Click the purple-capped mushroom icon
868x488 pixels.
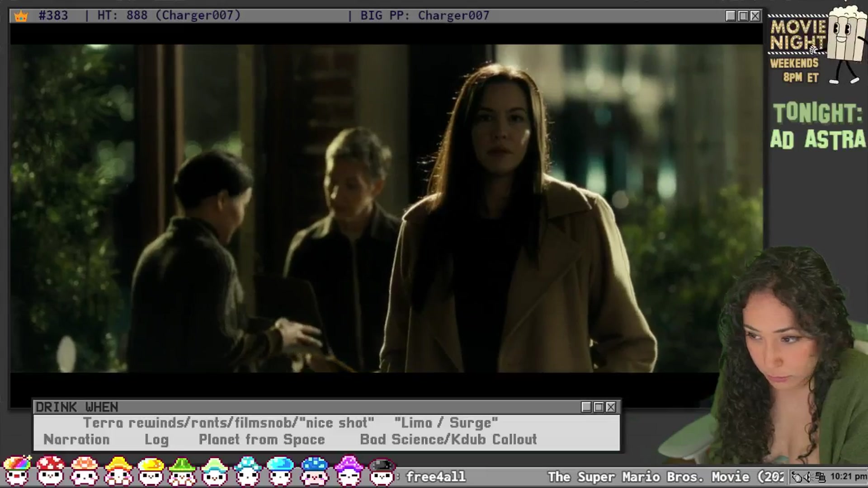348,471
